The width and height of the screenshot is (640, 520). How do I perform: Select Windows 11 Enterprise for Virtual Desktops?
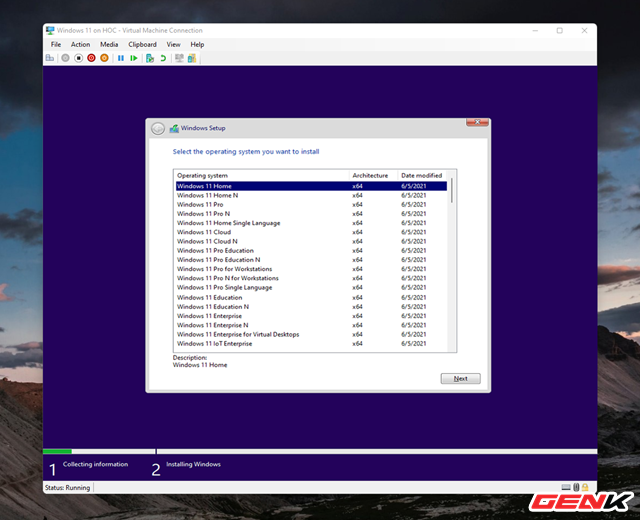click(311, 334)
